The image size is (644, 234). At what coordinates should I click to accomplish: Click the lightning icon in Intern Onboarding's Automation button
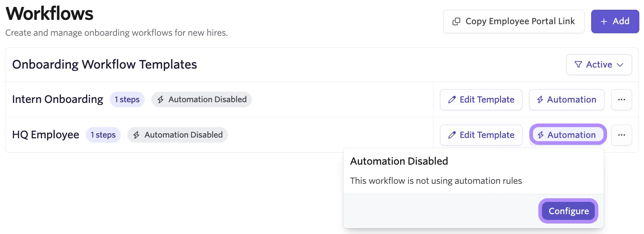pos(540,100)
